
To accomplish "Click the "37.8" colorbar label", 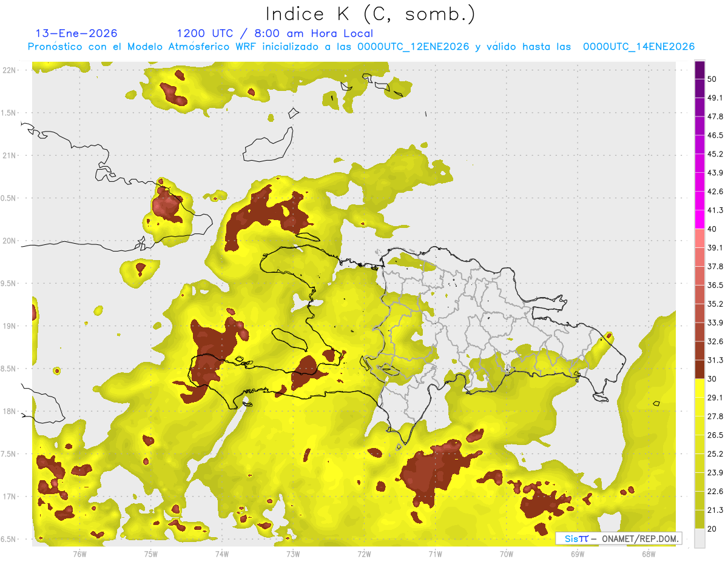I will coord(715,266).
